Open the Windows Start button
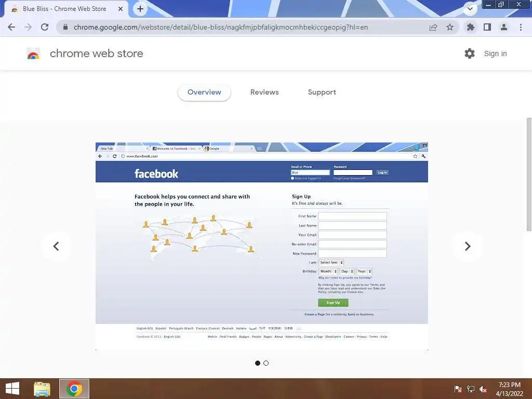The image size is (532, 399). tap(12, 389)
